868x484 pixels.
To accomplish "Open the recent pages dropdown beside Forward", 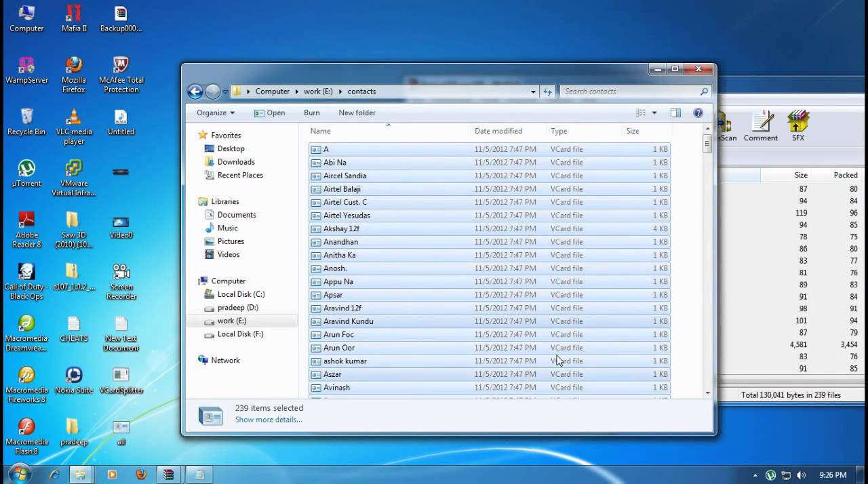I will point(225,92).
